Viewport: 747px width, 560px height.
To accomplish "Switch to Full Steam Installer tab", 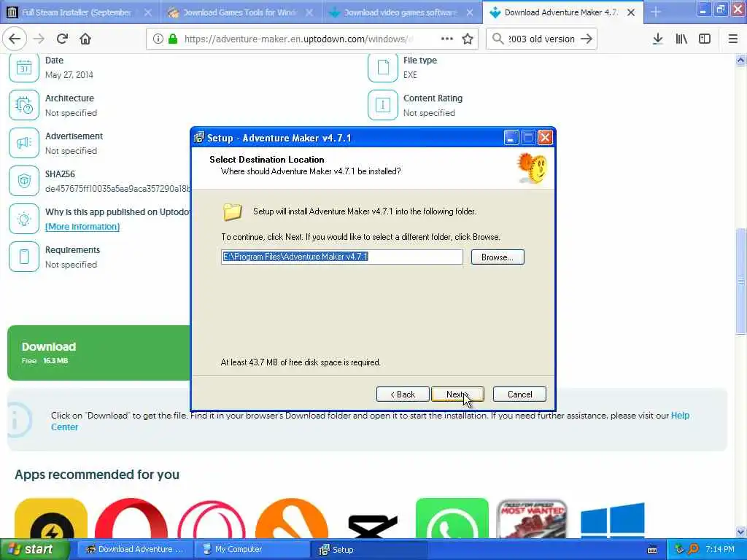I will (x=76, y=12).
